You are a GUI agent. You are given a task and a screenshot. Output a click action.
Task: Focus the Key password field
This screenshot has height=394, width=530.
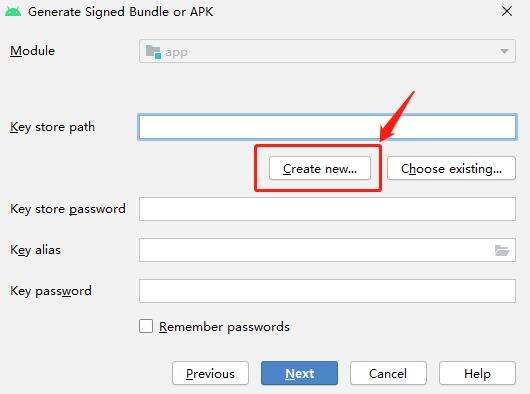click(327, 291)
